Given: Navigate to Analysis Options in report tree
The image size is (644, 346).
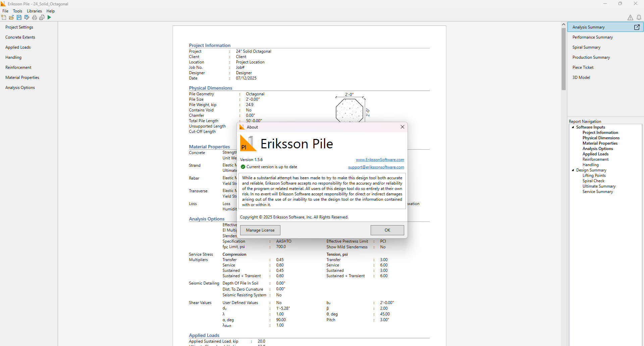Looking at the screenshot, I should coord(598,149).
